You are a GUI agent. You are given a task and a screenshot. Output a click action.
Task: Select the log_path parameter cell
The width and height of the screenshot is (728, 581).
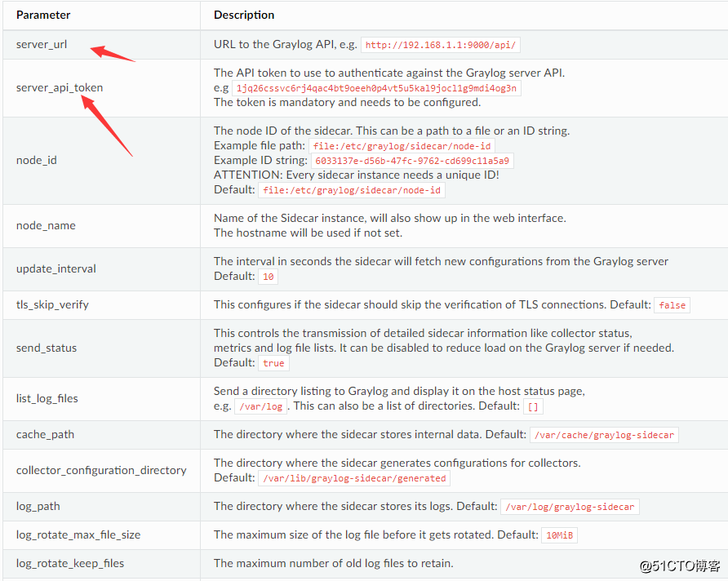101,506
